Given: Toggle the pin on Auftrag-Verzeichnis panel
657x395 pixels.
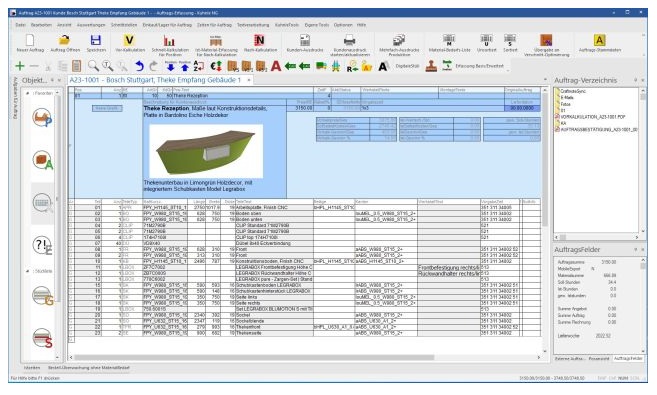Looking at the screenshot, I should click(635, 80).
